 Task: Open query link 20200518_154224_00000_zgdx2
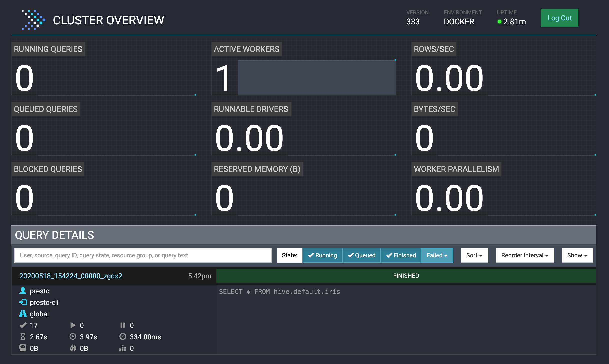71,276
